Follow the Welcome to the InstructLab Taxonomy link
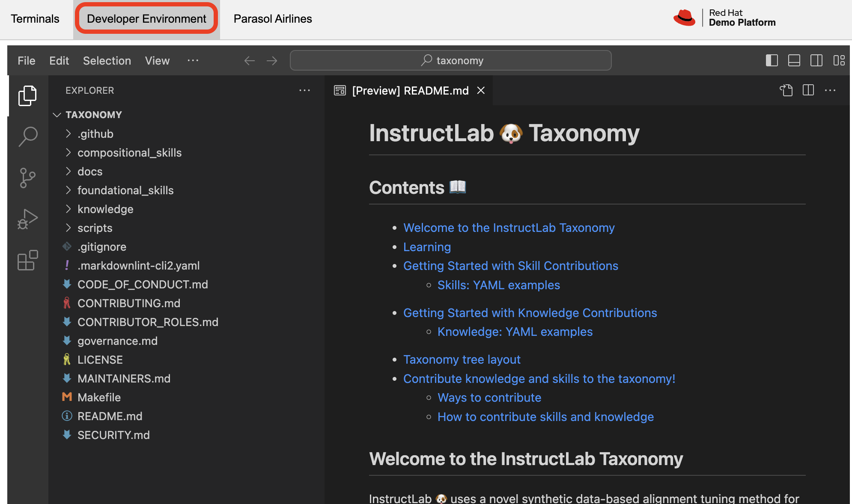852x504 pixels. (509, 228)
